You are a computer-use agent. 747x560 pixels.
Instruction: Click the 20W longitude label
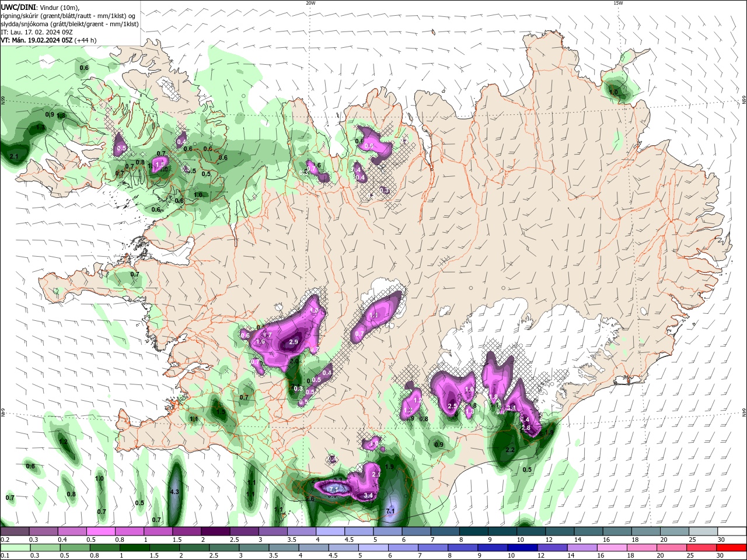tap(310, 3)
